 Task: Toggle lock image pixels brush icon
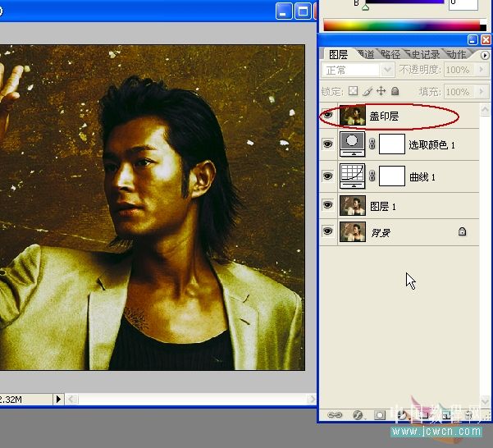367,91
